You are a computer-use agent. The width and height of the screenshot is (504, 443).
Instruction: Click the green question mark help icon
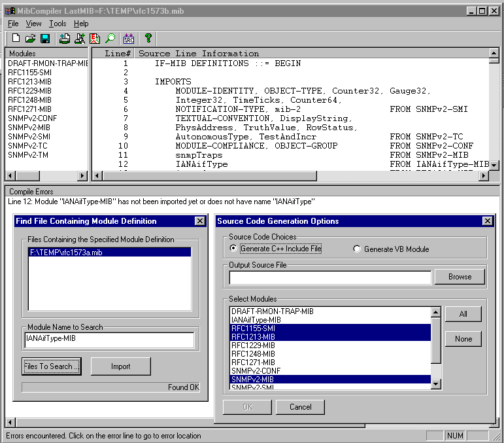[148, 39]
